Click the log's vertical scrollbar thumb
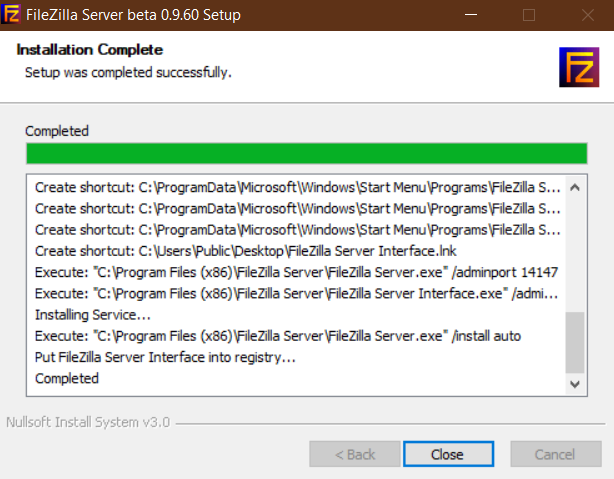 click(575, 342)
